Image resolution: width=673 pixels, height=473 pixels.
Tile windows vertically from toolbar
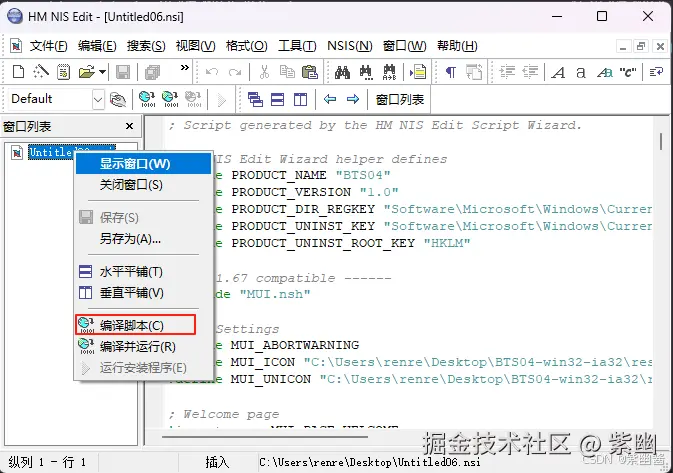pyautogui.click(x=300, y=100)
